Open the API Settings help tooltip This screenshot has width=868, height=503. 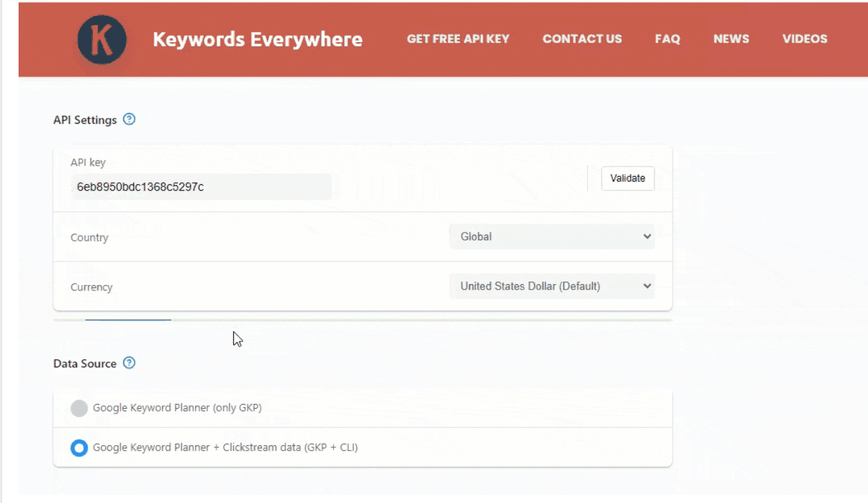click(129, 119)
